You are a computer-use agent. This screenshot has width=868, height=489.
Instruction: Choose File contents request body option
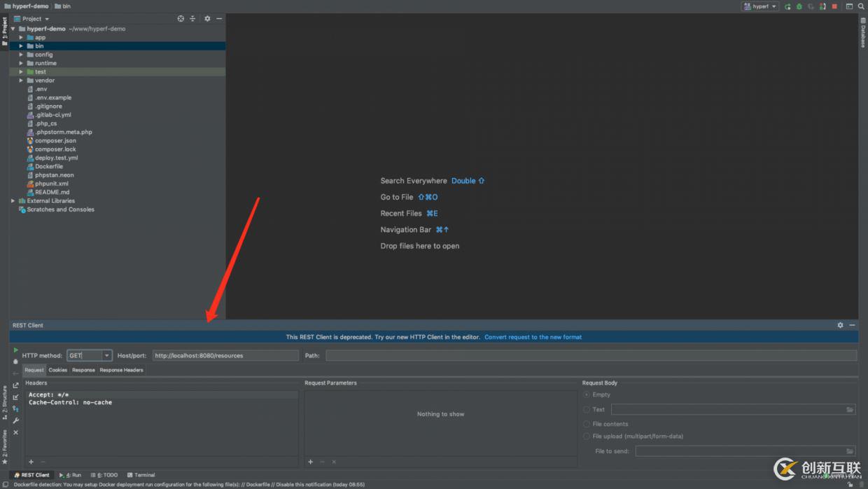point(587,425)
